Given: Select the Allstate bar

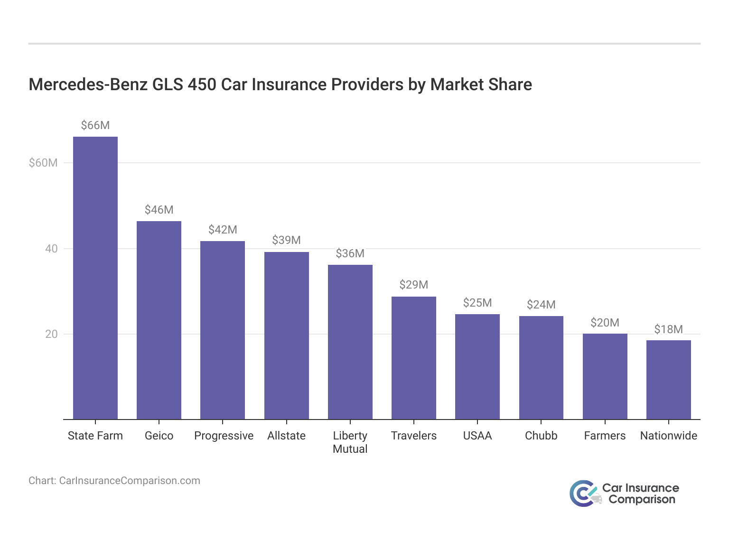Looking at the screenshot, I should 287,336.
